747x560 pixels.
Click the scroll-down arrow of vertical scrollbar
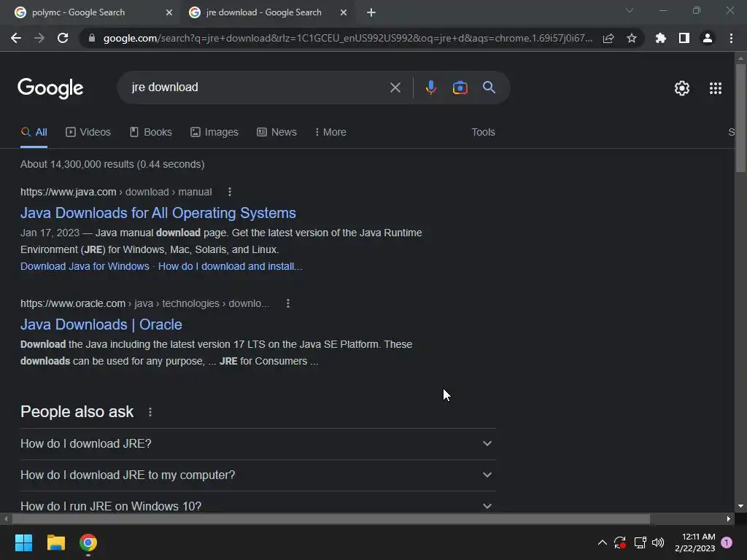pos(740,506)
